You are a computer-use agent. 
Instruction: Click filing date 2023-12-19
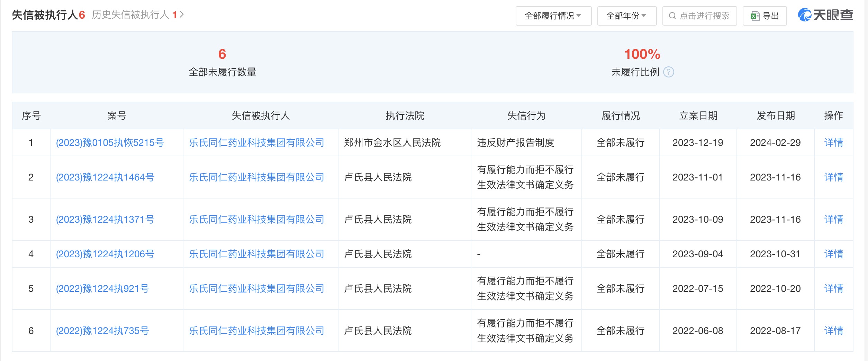698,142
